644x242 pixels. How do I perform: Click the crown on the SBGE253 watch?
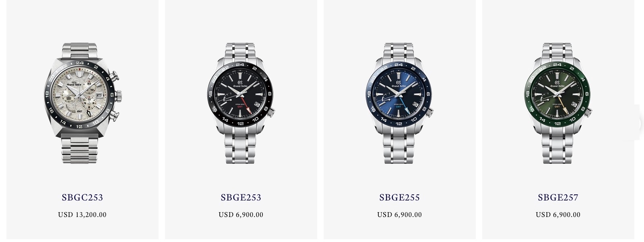point(272,113)
